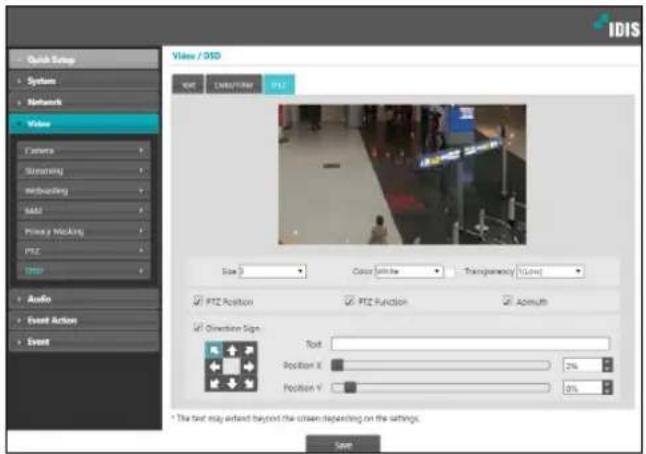This screenshot has width=646, height=454.
Task: Click the color preview swatch beside Color
Action: pos(450,271)
